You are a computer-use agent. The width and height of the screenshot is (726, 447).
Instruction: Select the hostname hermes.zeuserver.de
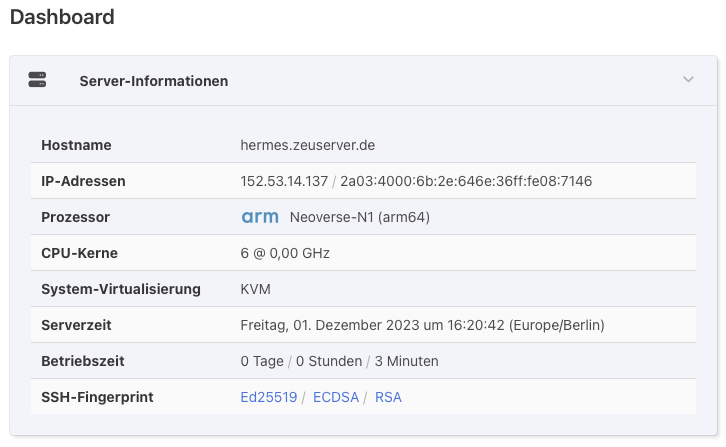click(x=308, y=145)
